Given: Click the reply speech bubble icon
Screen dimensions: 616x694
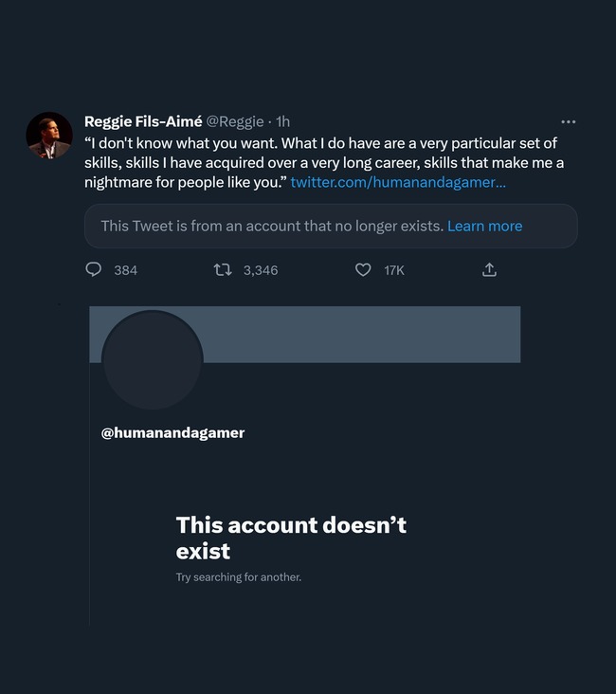Looking at the screenshot, I should pos(94,270).
